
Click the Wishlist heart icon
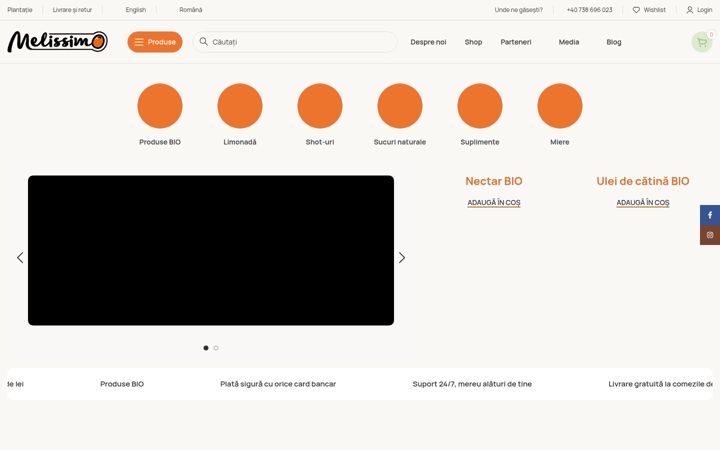pos(636,10)
